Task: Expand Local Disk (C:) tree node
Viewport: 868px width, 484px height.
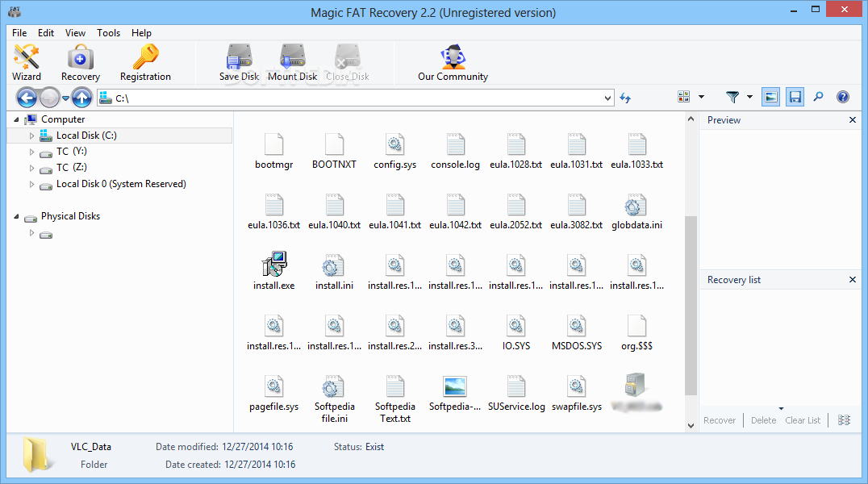Action: pyautogui.click(x=31, y=136)
